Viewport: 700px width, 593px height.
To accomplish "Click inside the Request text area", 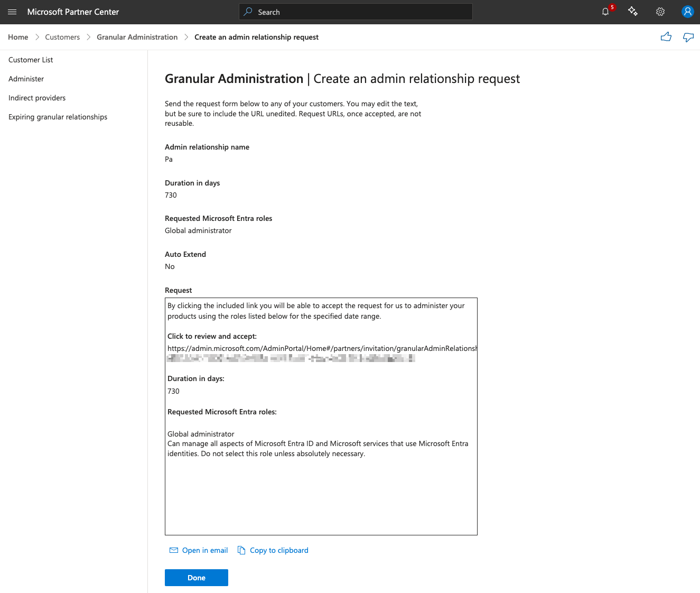I will tap(321, 416).
